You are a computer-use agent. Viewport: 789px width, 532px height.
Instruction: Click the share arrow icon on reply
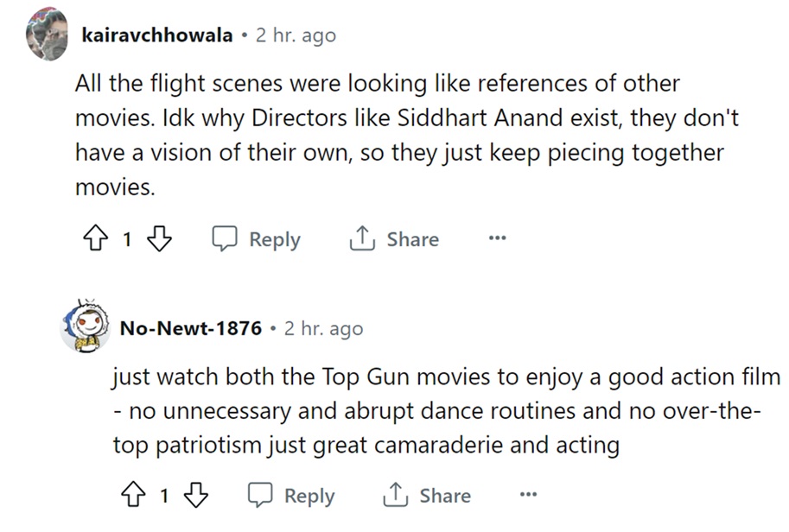pyautogui.click(x=395, y=496)
